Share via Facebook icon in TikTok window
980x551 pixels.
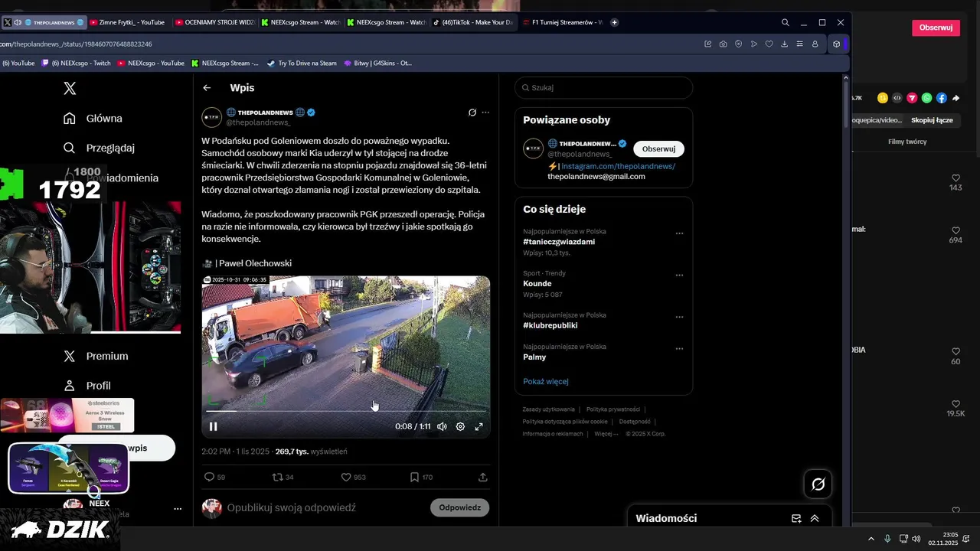(x=942, y=98)
